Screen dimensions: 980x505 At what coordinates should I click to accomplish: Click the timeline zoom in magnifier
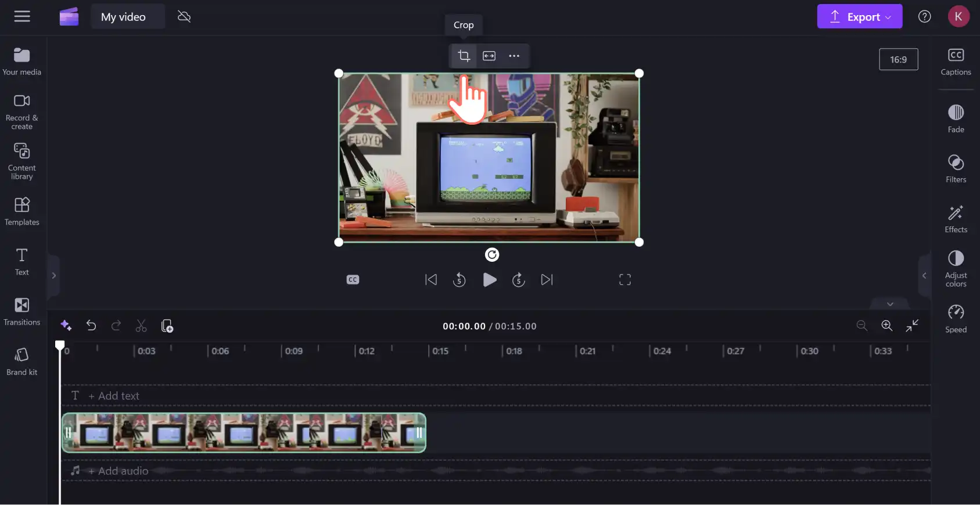click(886, 326)
